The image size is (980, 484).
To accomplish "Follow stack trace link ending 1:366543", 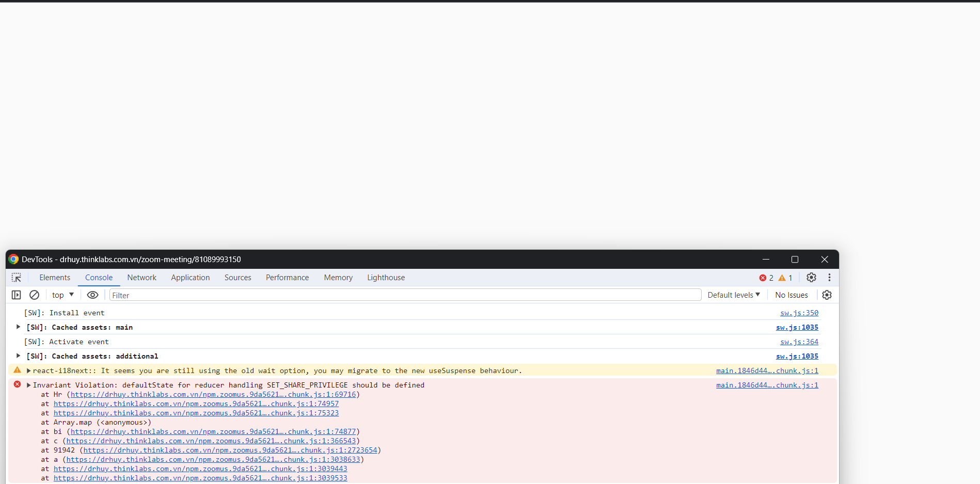I will (x=211, y=441).
